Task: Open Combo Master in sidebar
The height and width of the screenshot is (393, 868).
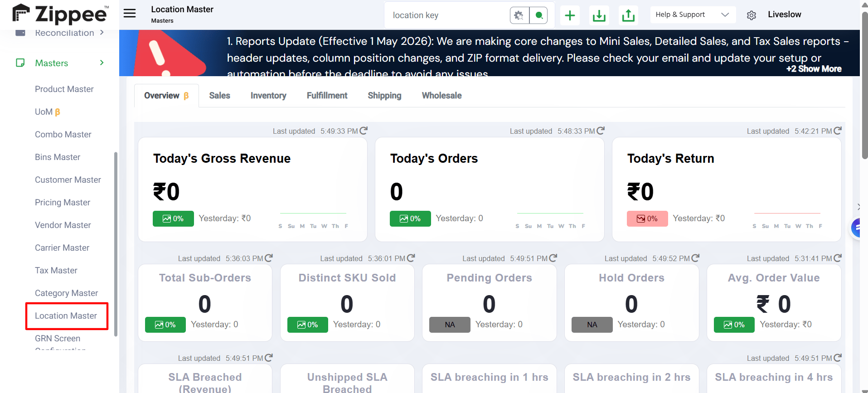Action: [63, 135]
